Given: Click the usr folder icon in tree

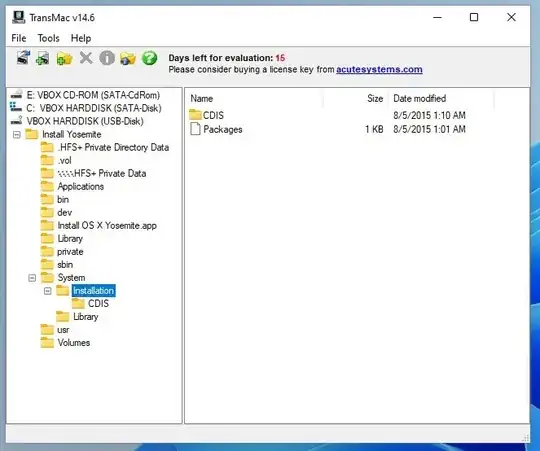Looking at the screenshot, I should click(47, 329).
